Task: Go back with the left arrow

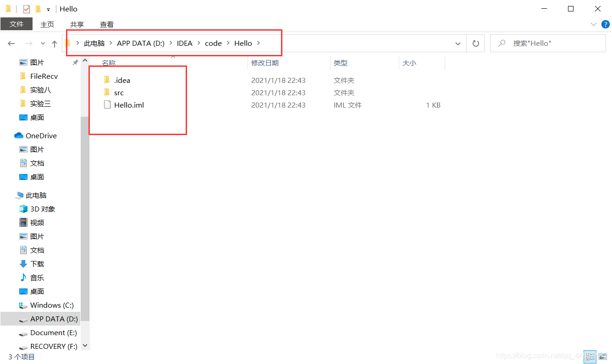Action: point(11,43)
